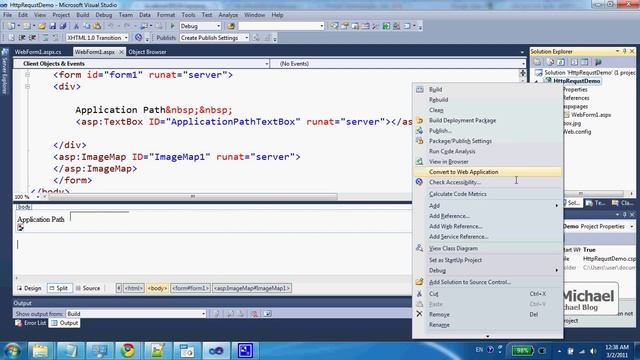Click the Windows Start button
640x360 pixels.
tap(12, 350)
